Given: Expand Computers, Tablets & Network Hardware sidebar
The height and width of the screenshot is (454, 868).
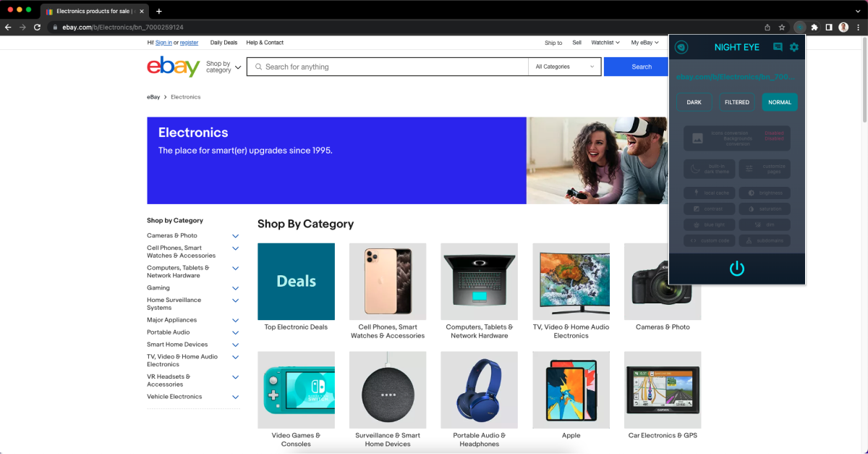Looking at the screenshot, I should point(235,268).
